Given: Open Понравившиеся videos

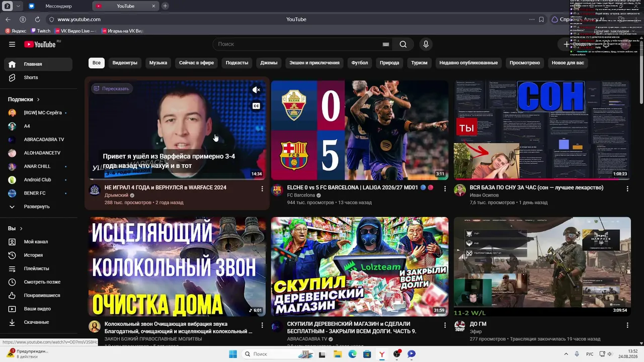Looking at the screenshot, I should click(38, 295).
